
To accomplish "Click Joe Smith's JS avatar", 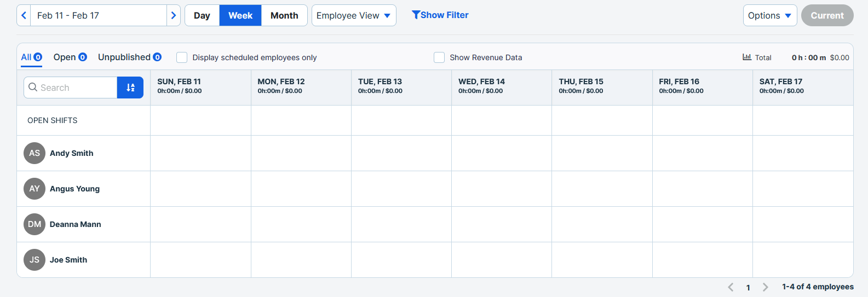I will point(35,260).
